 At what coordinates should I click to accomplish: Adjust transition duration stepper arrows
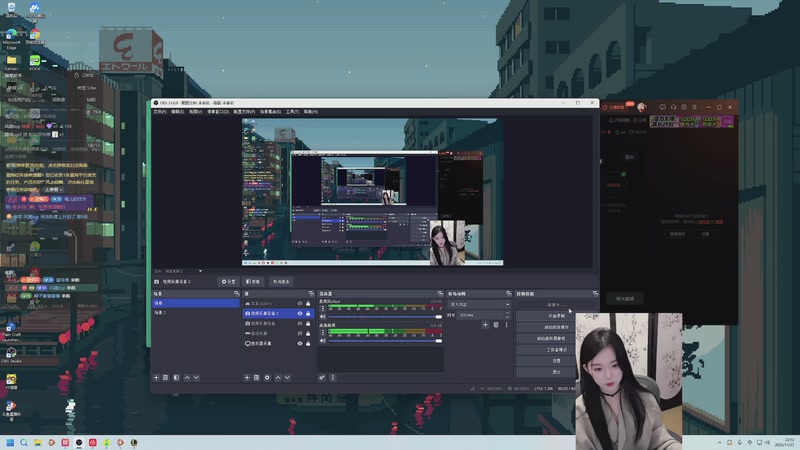[x=507, y=315]
